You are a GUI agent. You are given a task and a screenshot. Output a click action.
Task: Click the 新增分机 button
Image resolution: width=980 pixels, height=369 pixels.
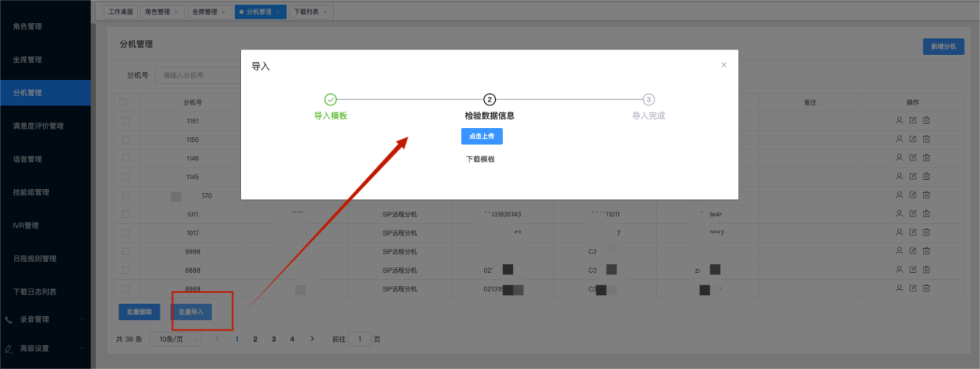point(943,47)
